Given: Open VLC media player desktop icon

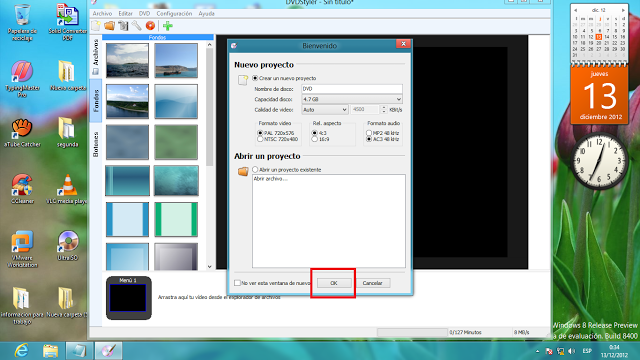Looking at the screenshot, I should click(x=67, y=189).
